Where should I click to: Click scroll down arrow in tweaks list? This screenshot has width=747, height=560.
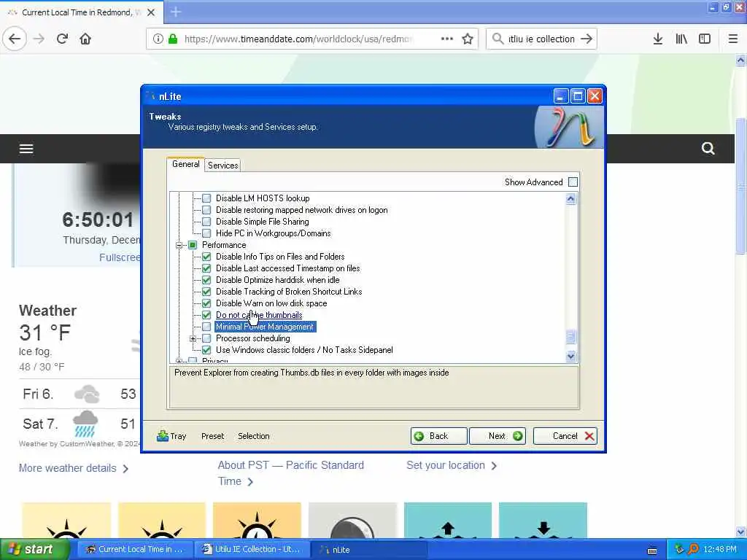pyautogui.click(x=570, y=356)
